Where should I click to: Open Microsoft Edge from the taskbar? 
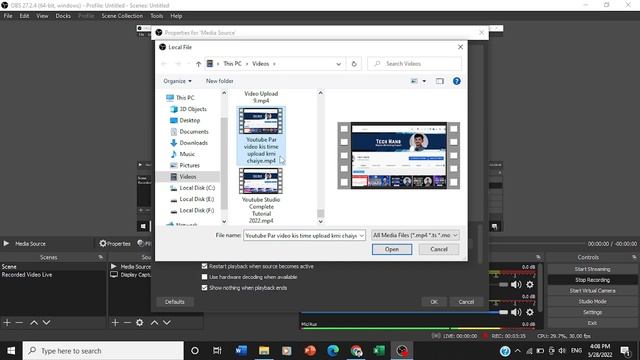(333, 351)
